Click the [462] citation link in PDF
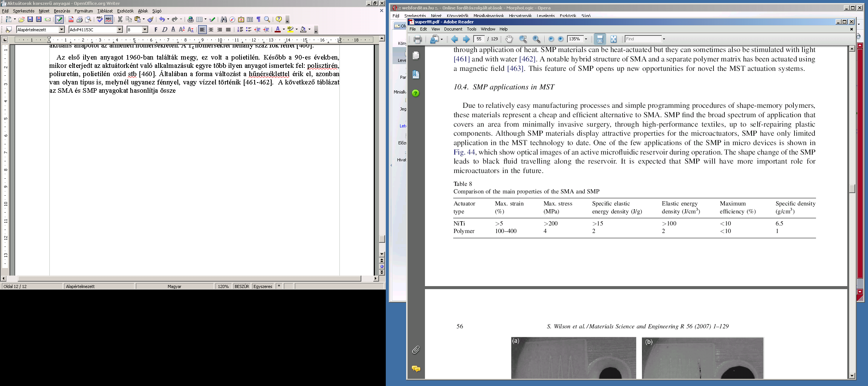 click(527, 59)
